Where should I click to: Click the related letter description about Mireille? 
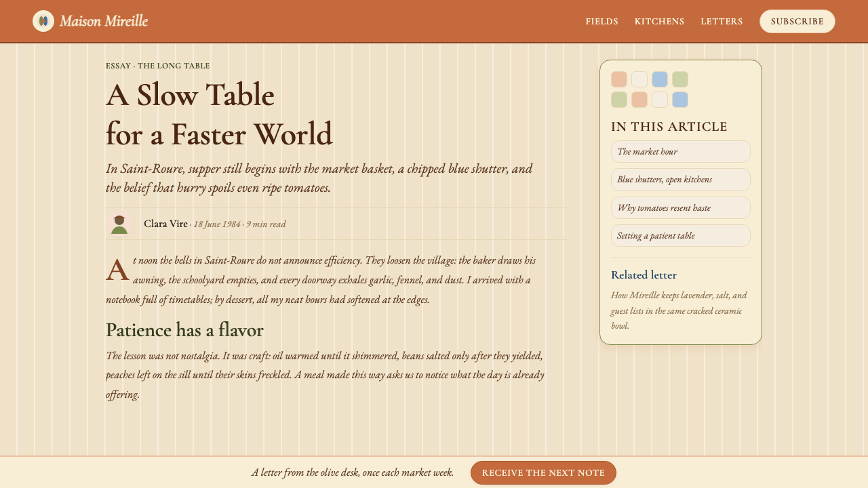pos(679,310)
